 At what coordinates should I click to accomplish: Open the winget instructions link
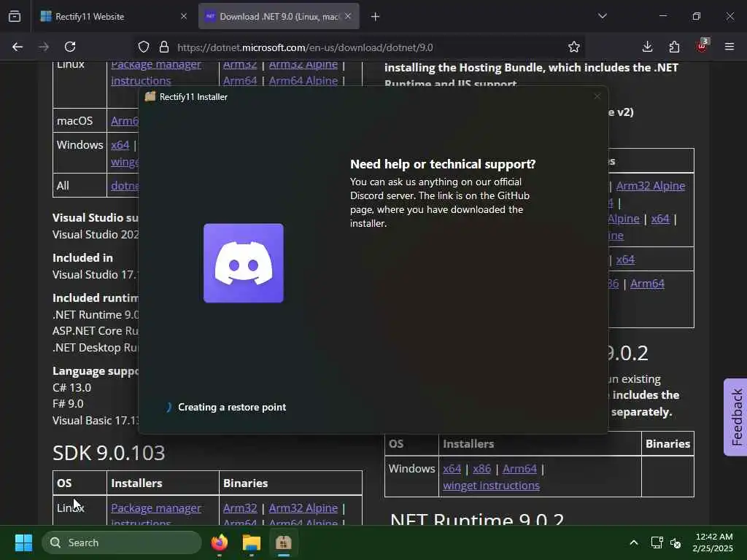[x=491, y=485]
